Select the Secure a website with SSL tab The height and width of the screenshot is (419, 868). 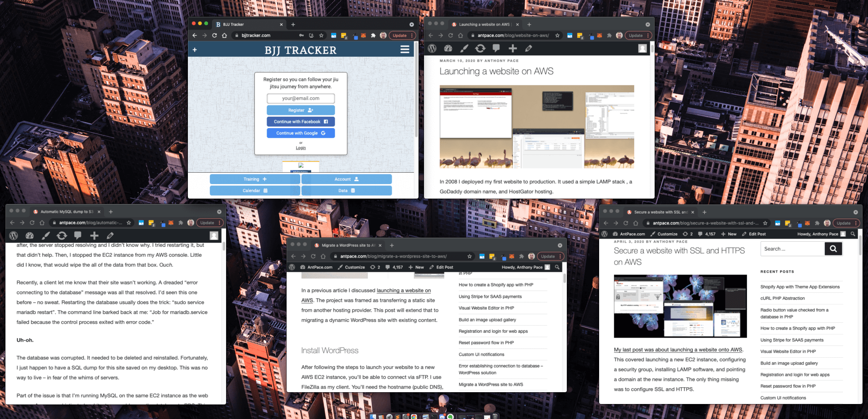(x=661, y=212)
